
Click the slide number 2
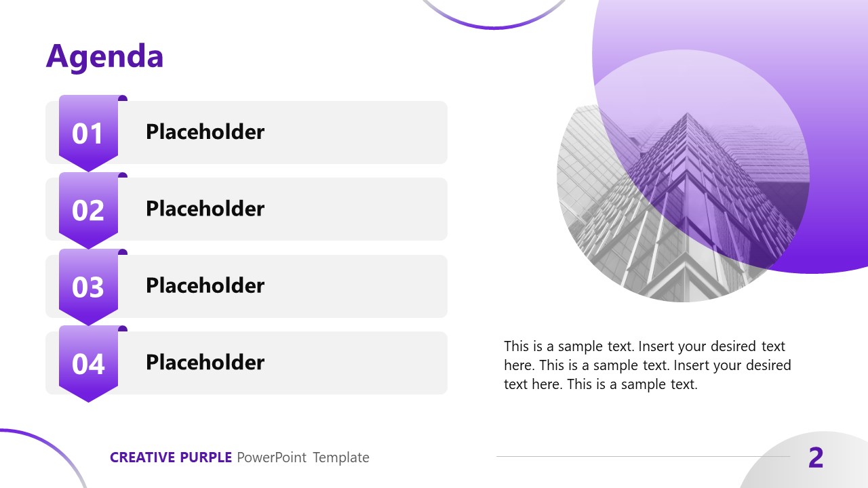click(x=816, y=458)
